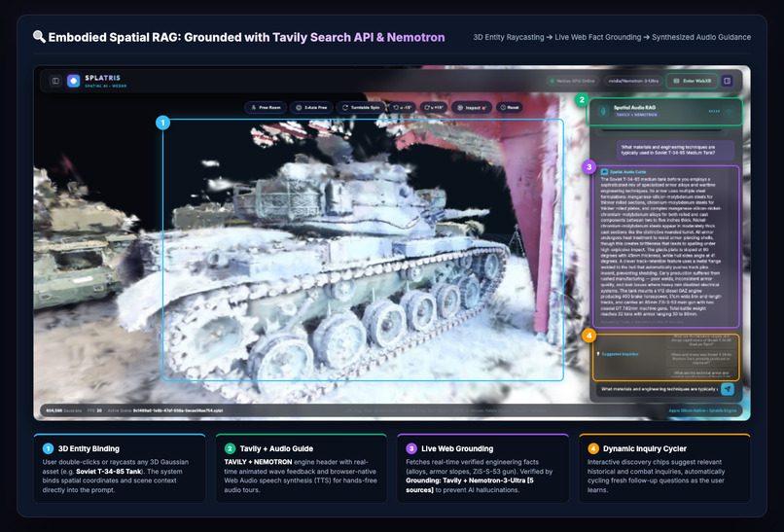Activate the Inspect tool
Viewport: 784px width, 532px height.
coord(472,108)
